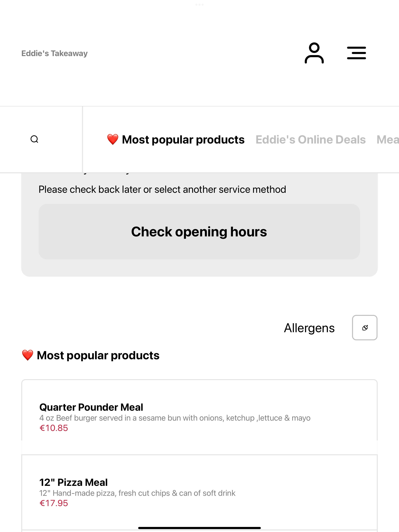399x532 pixels.
Task: Click the heart icon beside section heading
Action: [x=27, y=355]
